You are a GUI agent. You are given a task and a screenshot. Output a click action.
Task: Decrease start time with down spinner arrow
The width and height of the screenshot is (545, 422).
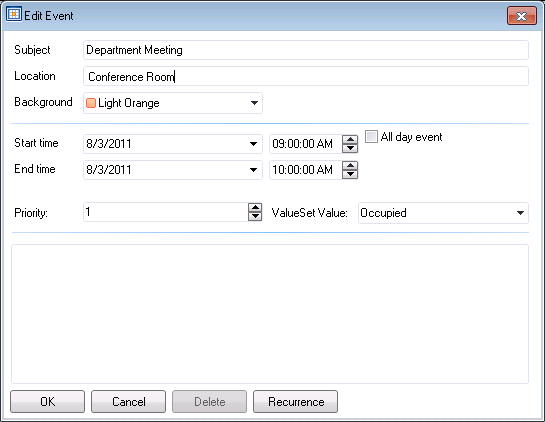pyautogui.click(x=350, y=148)
